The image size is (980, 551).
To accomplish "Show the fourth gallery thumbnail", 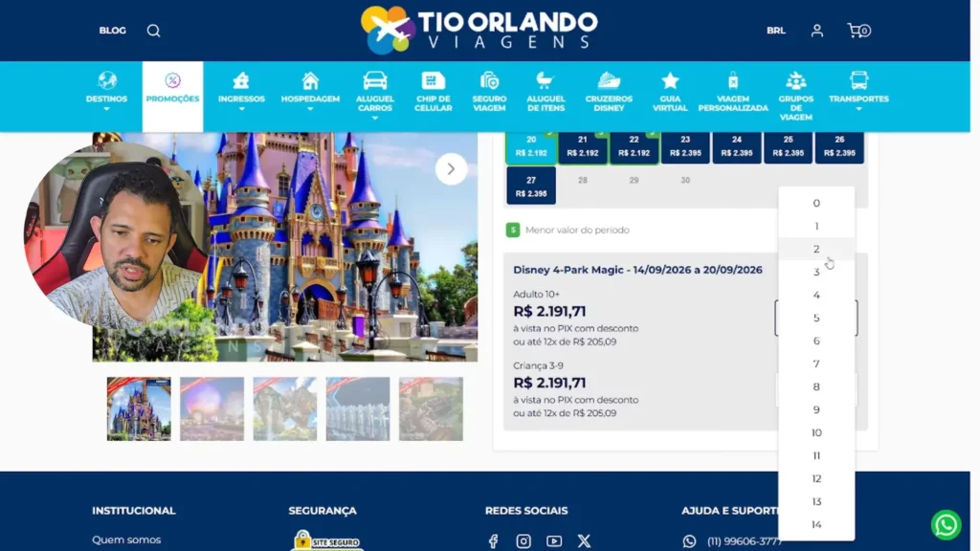I will [358, 408].
